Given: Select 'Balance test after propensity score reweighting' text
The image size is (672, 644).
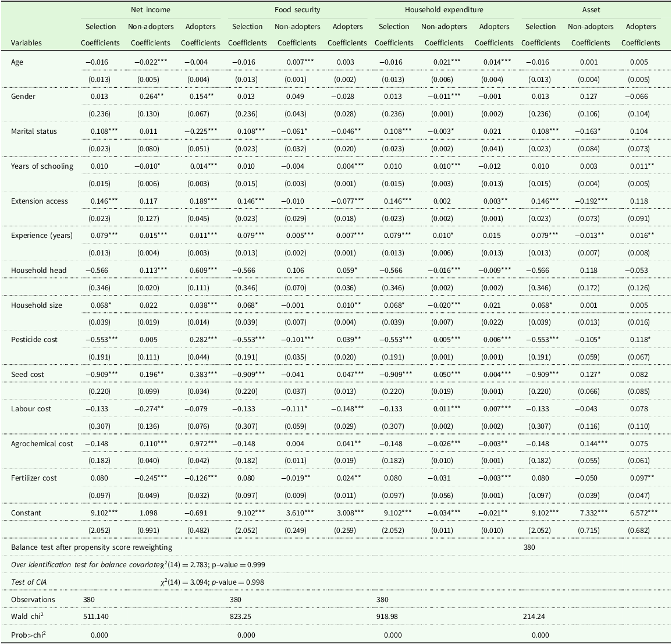Looking at the screenshot, I should (x=91, y=547).
